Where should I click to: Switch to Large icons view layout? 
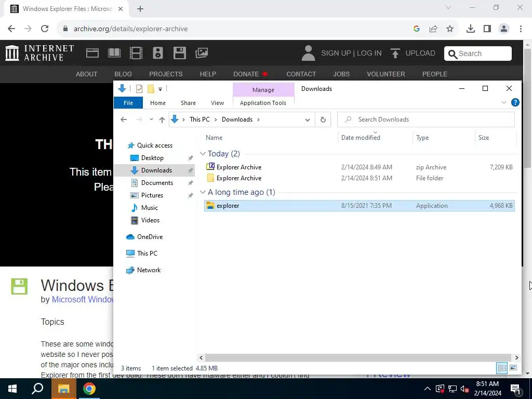(513, 368)
